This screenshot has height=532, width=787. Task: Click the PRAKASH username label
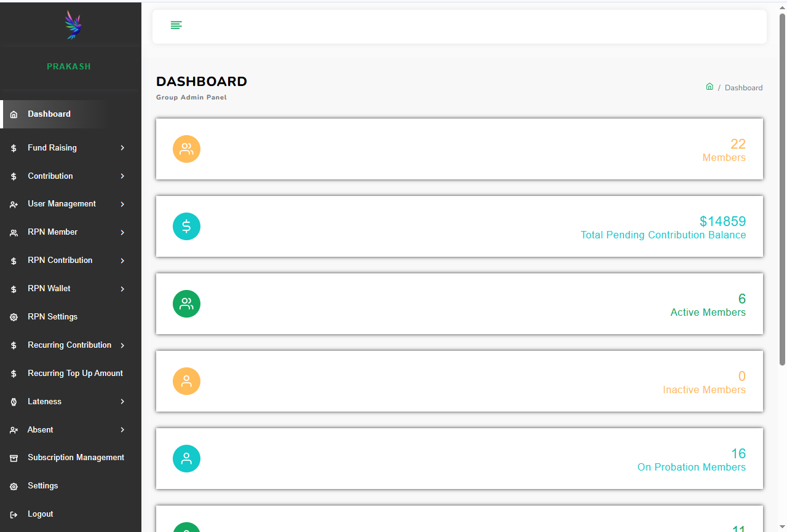coord(69,66)
